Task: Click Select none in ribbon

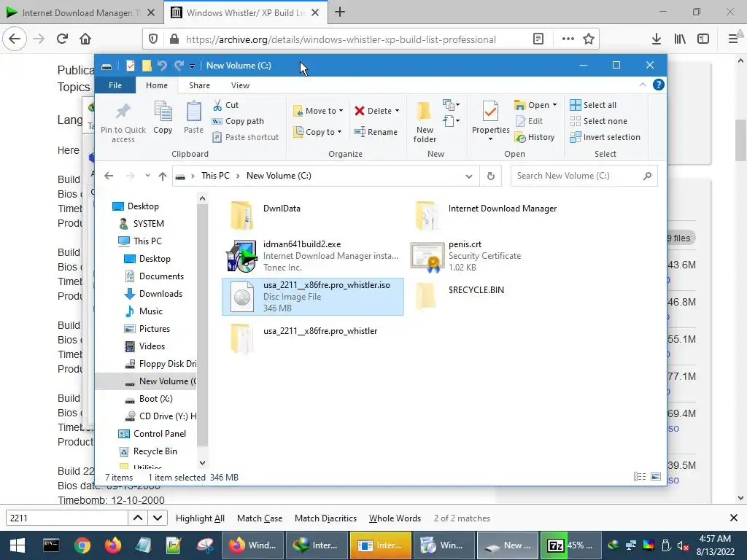Action: point(598,121)
